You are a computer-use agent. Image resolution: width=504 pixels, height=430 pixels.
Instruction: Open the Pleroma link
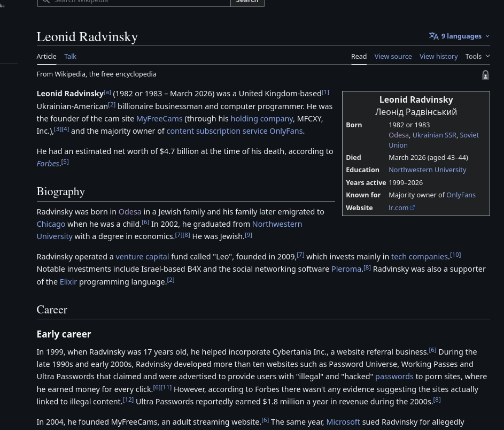click(346, 269)
